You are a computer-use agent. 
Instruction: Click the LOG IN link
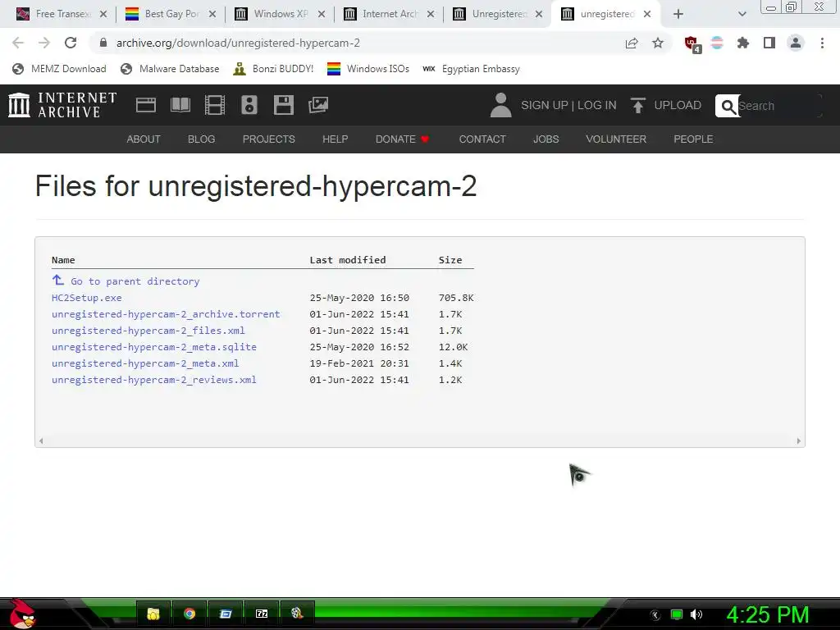(x=597, y=105)
